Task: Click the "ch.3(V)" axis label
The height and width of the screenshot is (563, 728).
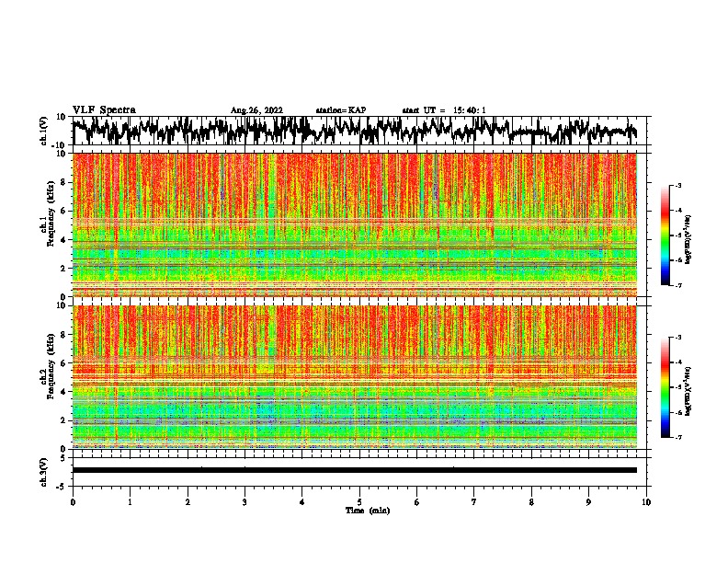Action: coord(44,472)
